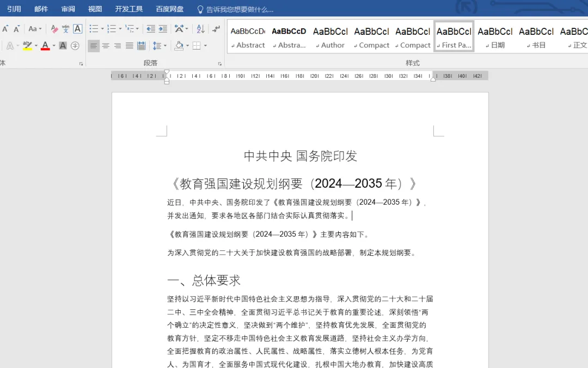Image resolution: width=588 pixels, height=368 pixels.
Task: Apply a numbered list
Action: (112, 29)
